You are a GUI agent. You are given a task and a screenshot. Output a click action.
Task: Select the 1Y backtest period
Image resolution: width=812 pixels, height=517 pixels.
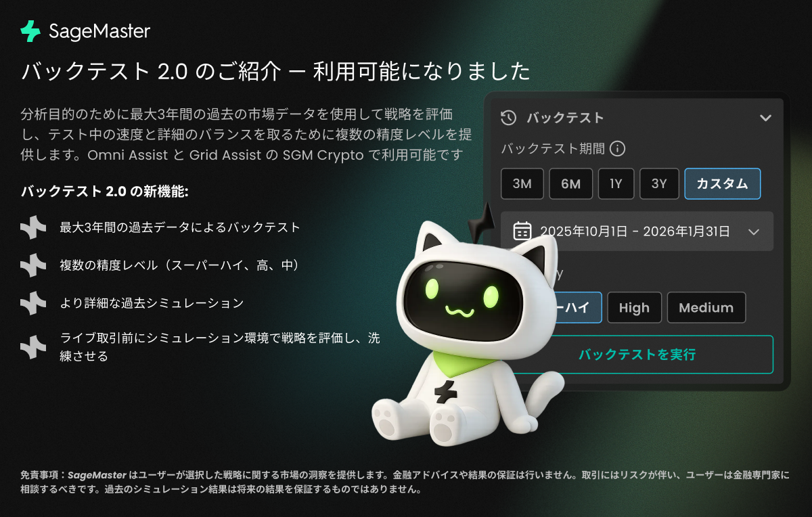[x=616, y=184]
